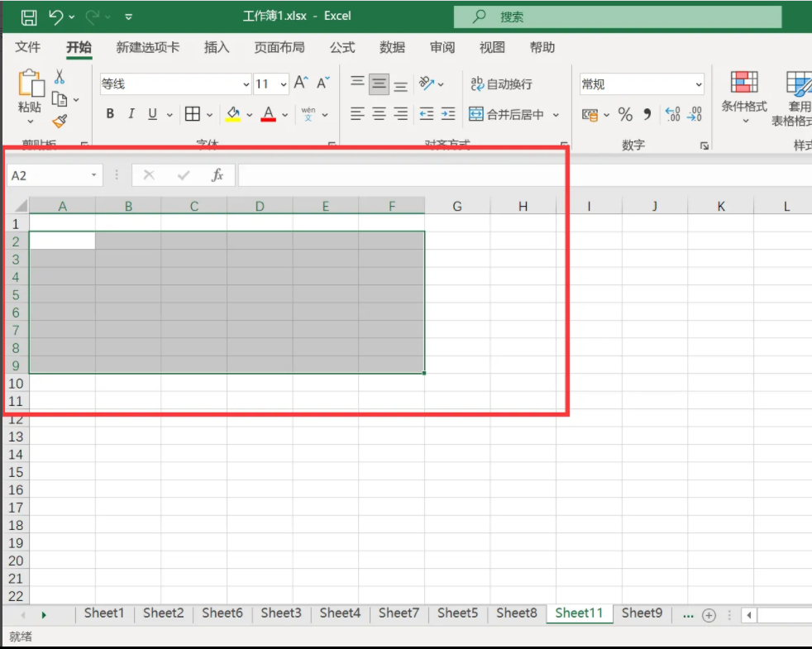Click the comma style number icon

point(647,114)
